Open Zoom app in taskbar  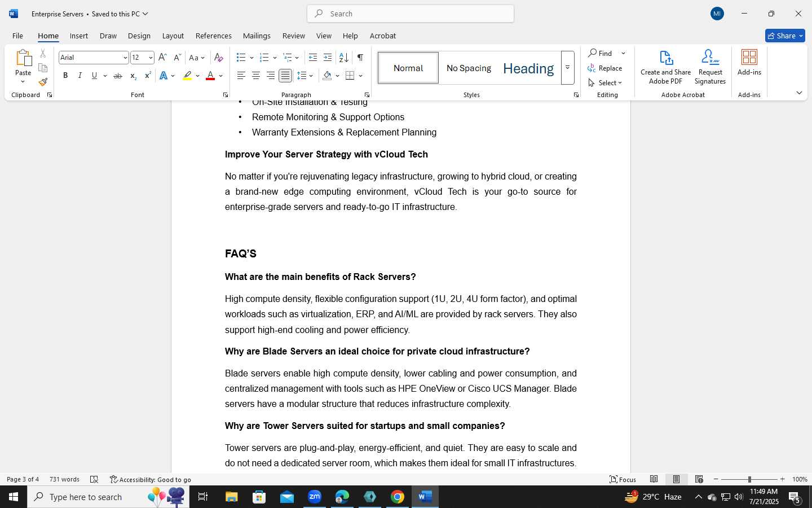pyautogui.click(x=315, y=497)
